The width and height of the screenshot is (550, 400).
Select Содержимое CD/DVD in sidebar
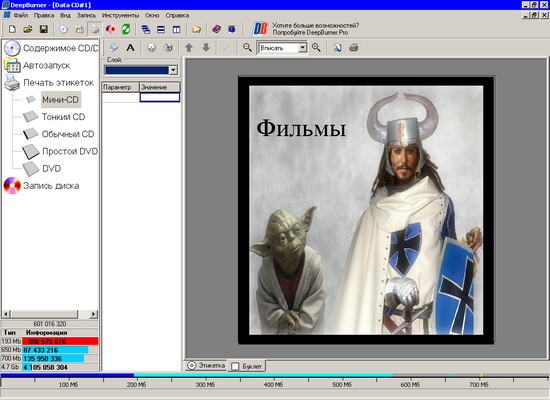coord(51,48)
